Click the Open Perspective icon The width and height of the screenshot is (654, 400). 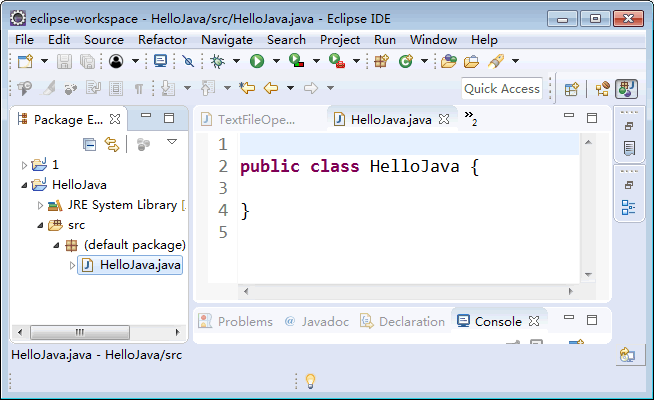click(572, 88)
